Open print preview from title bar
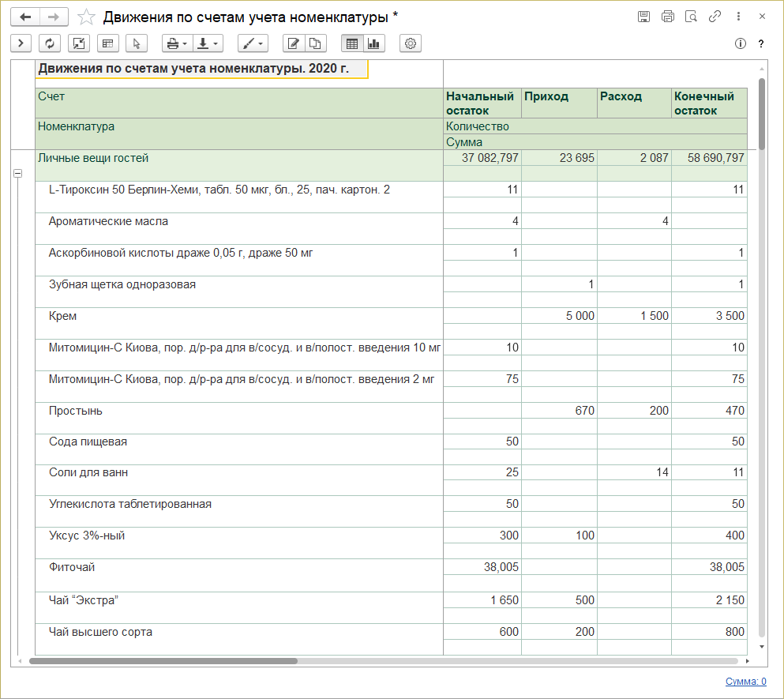This screenshot has width=784, height=699. pos(691,17)
